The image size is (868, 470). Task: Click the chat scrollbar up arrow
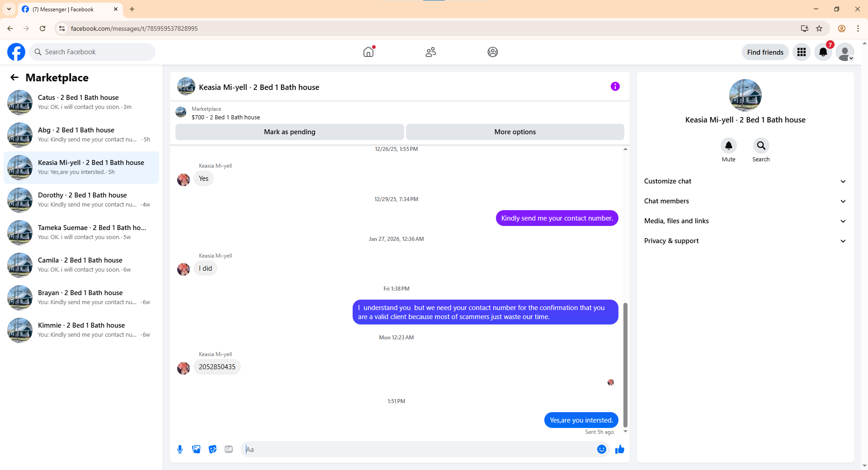pos(625,149)
